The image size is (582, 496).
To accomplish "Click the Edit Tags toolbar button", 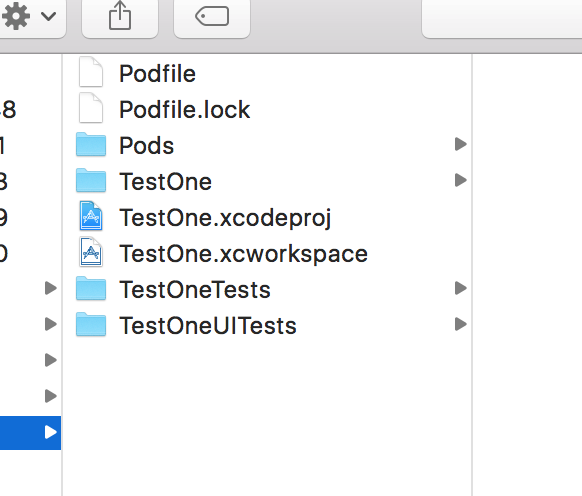I will point(212,17).
